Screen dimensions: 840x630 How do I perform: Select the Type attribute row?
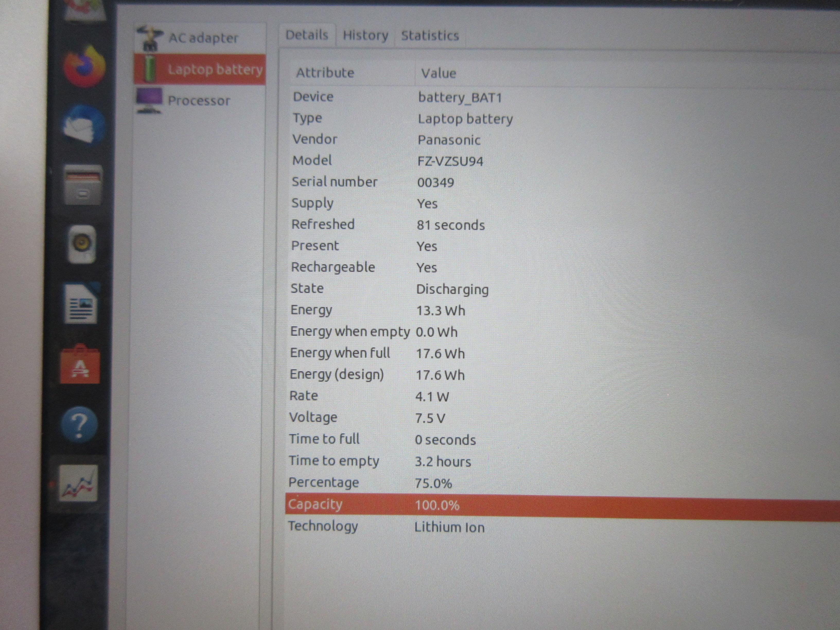(308, 118)
